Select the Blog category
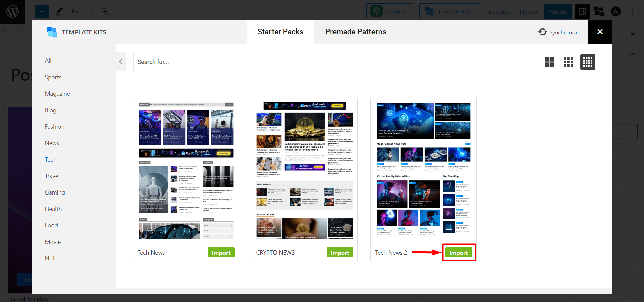The image size is (644, 302). (x=51, y=110)
